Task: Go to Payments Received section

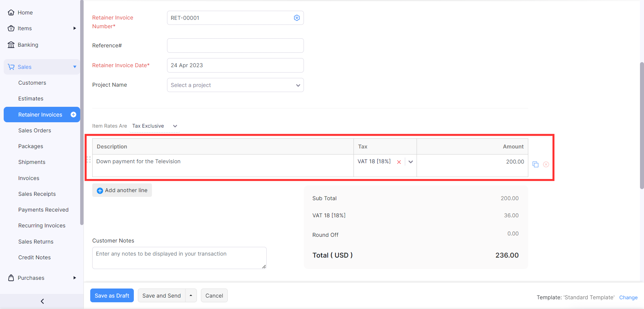Action: (x=43, y=210)
